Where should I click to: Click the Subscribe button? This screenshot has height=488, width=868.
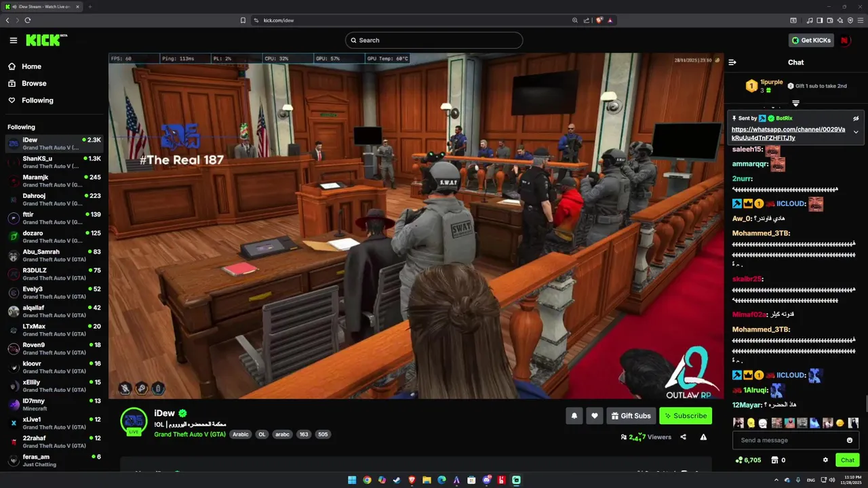click(x=686, y=416)
